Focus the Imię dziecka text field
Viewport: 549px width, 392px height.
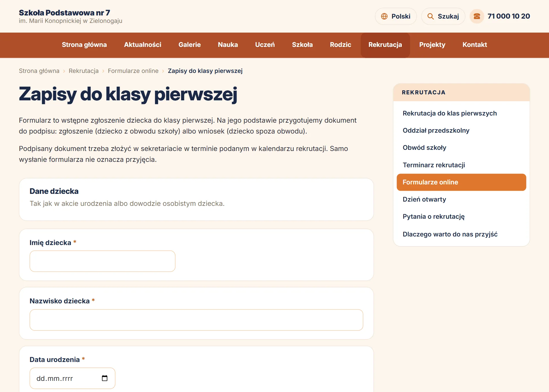102,261
